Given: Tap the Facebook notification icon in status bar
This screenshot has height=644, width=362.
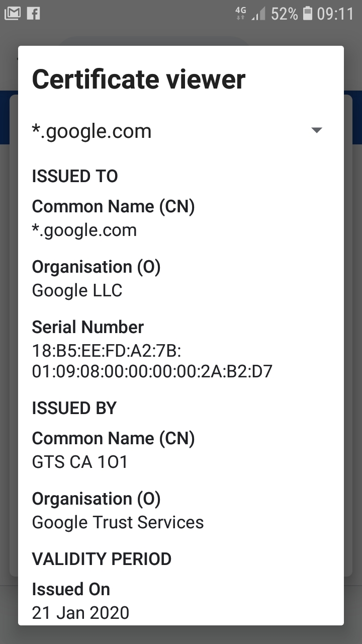Looking at the screenshot, I should (33, 13).
